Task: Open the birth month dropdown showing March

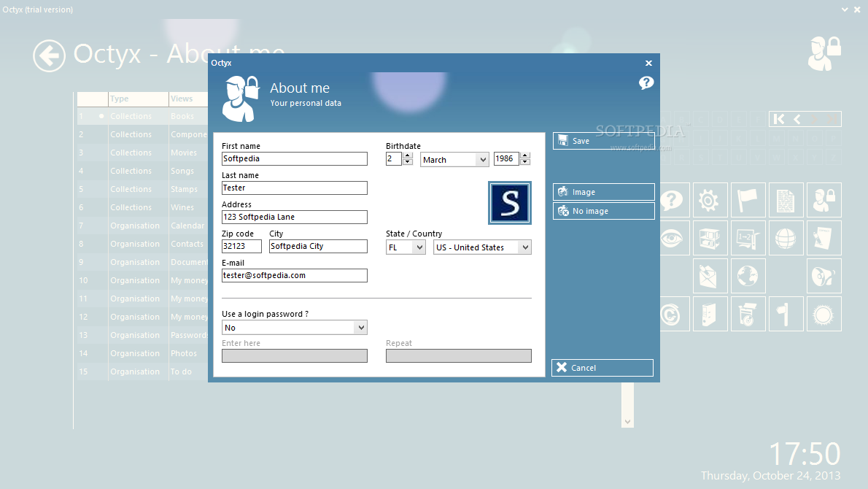Action: click(x=454, y=160)
